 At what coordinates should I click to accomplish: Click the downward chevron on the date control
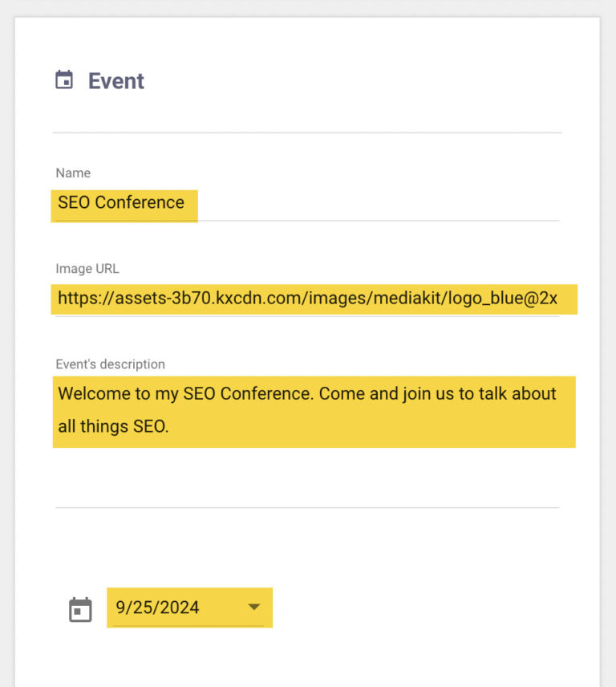[253, 608]
